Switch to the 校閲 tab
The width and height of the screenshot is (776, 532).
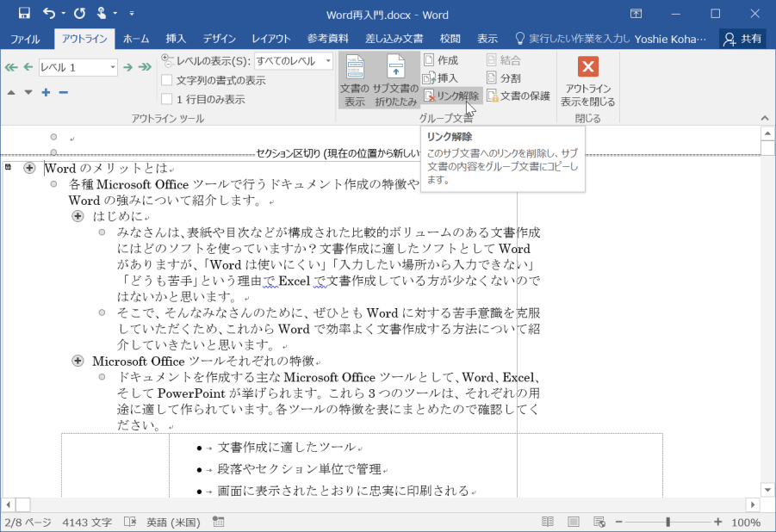(450, 39)
